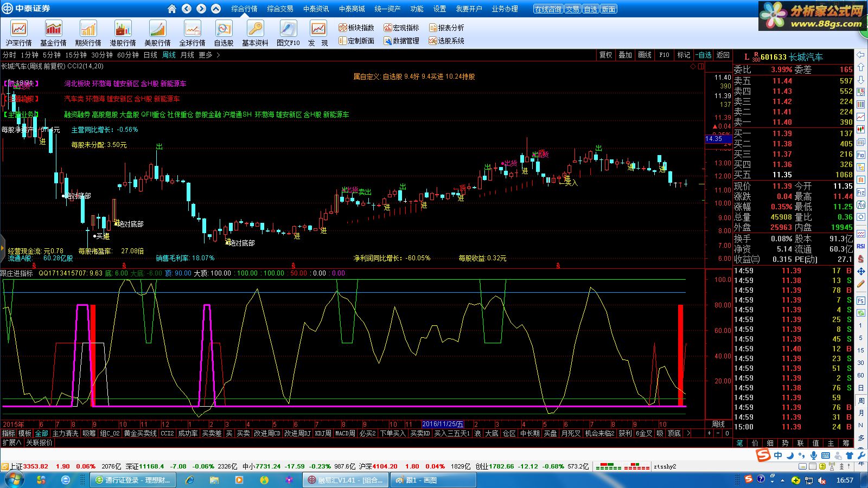Open the 期货行情 futures quotes icon

tap(88, 34)
